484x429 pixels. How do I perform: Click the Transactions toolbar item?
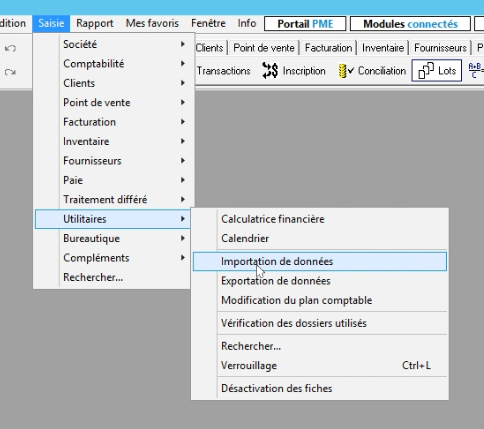click(223, 71)
